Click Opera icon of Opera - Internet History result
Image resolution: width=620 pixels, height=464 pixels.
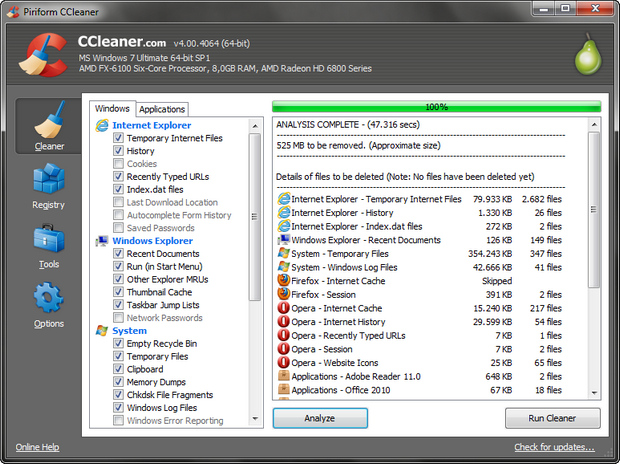point(284,321)
